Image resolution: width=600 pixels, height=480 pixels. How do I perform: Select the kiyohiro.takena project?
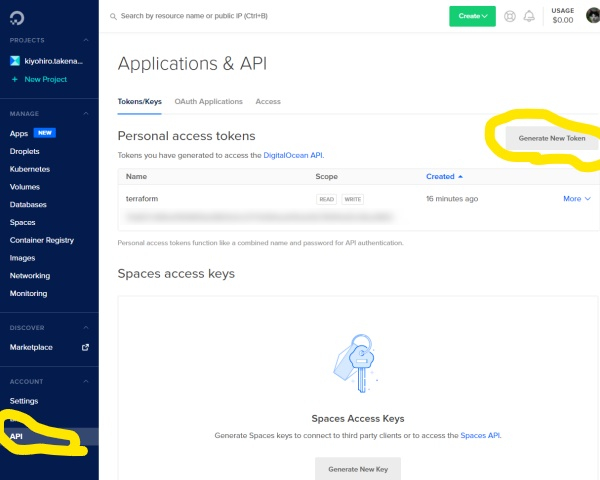[x=53, y=61]
